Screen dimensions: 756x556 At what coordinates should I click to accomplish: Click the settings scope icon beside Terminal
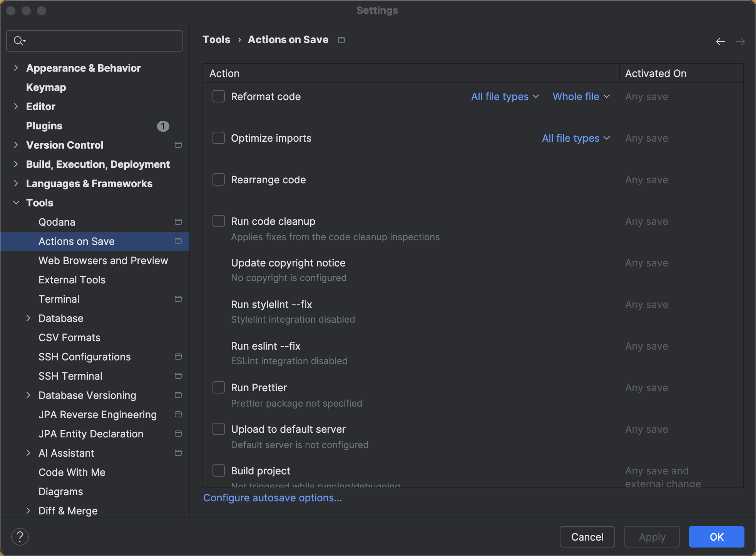pos(178,298)
